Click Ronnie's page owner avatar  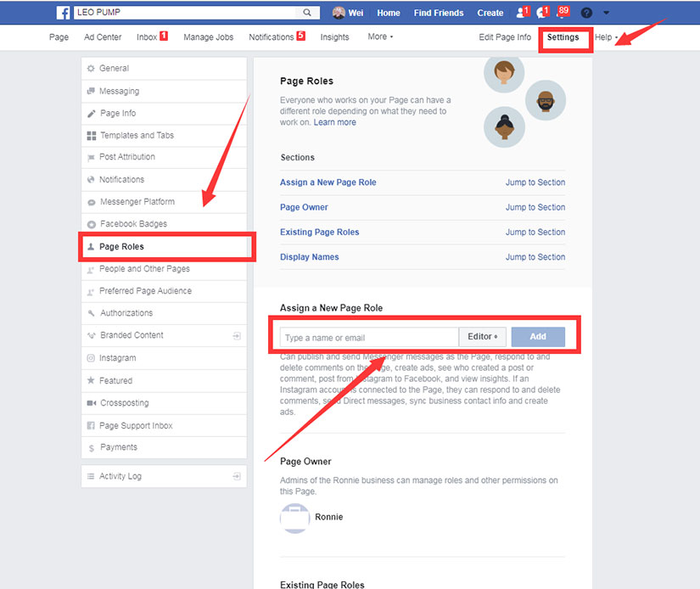[294, 518]
